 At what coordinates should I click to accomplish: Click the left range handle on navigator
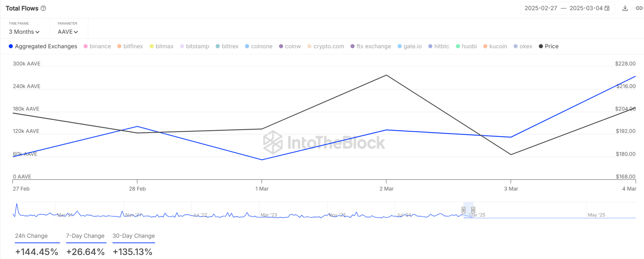464,210
